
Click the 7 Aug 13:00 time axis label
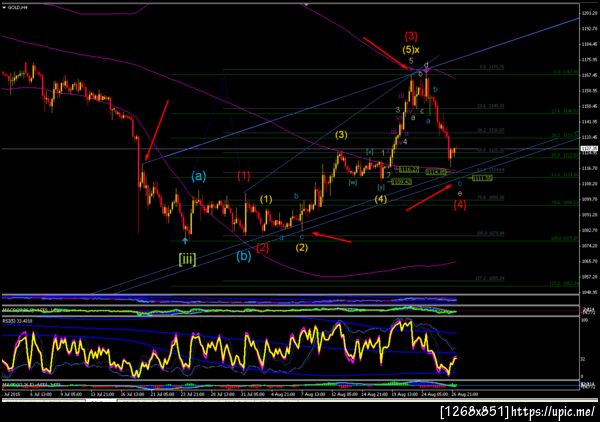[313, 394]
